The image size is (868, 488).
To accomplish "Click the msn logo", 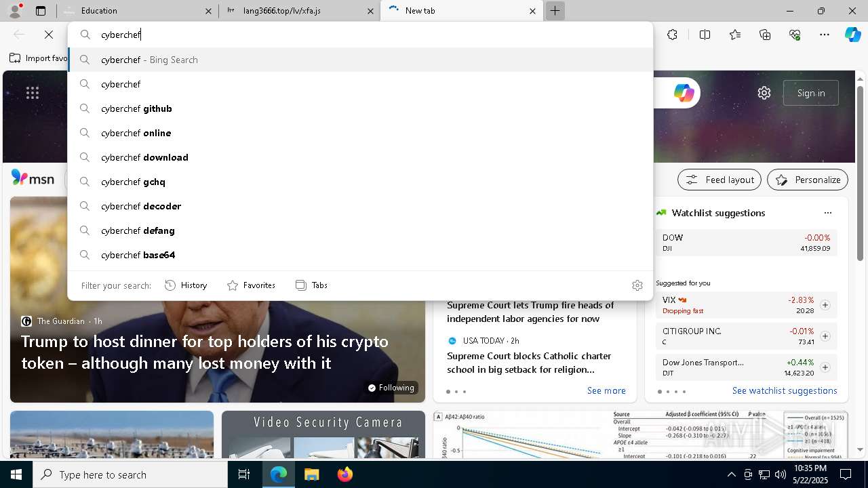I will (x=33, y=178).
